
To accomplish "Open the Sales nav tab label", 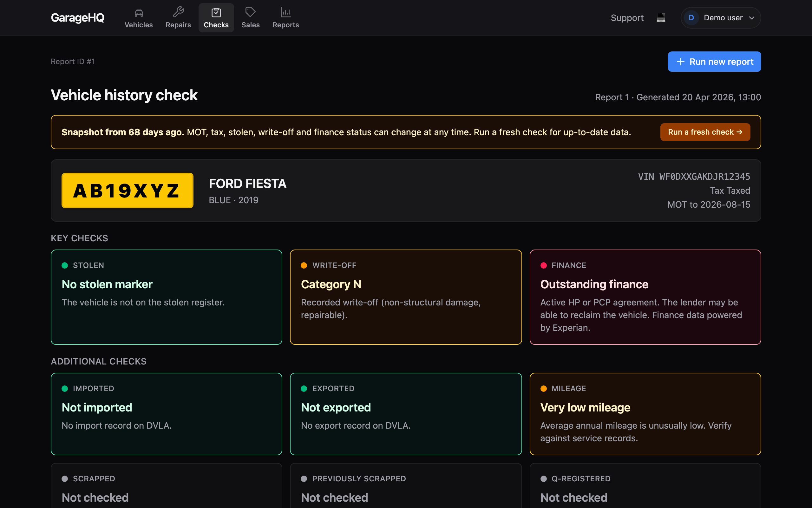I will 250,25.
